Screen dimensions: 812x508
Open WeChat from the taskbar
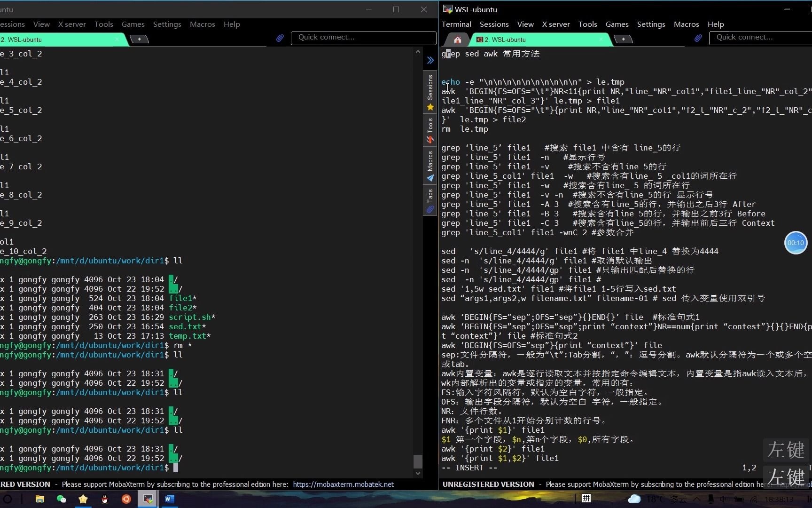pos(62,499)
